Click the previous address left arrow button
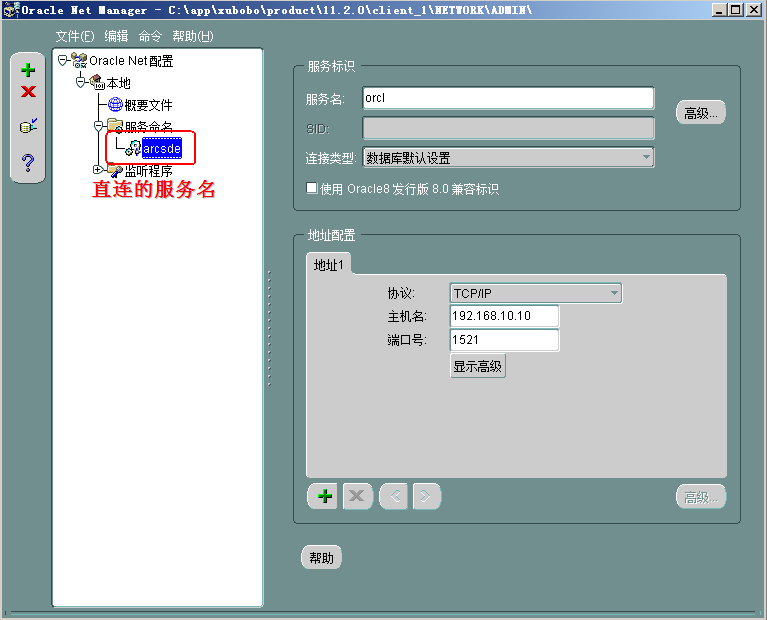This screenshot has width=767, height=620. [x=394, y=496]
